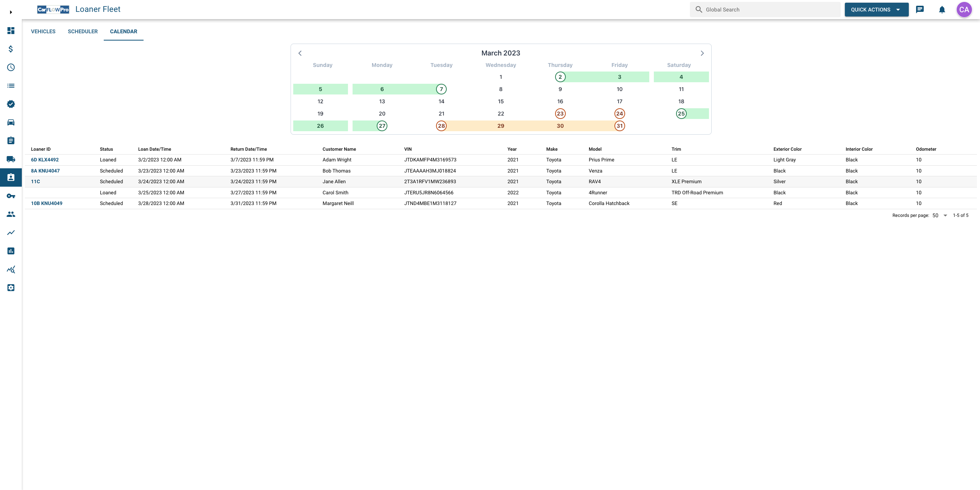Open the Quick Actions dropdown
Screen dimensions: 980x490
(876, 10)
